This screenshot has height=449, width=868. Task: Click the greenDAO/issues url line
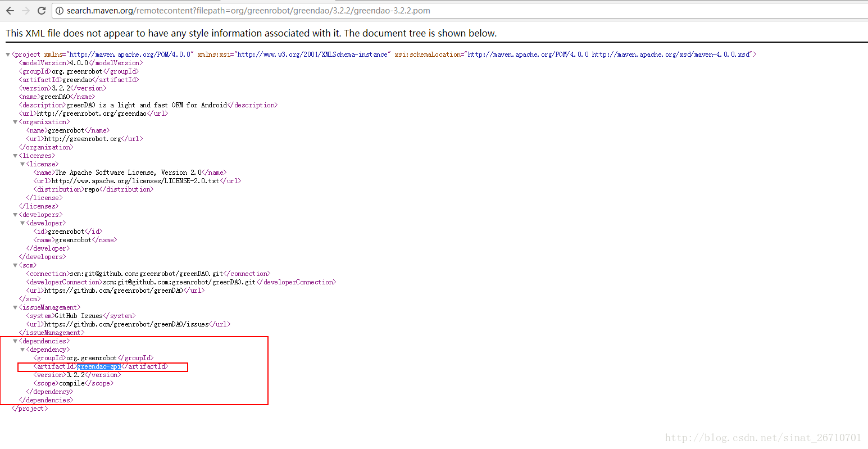128,324
